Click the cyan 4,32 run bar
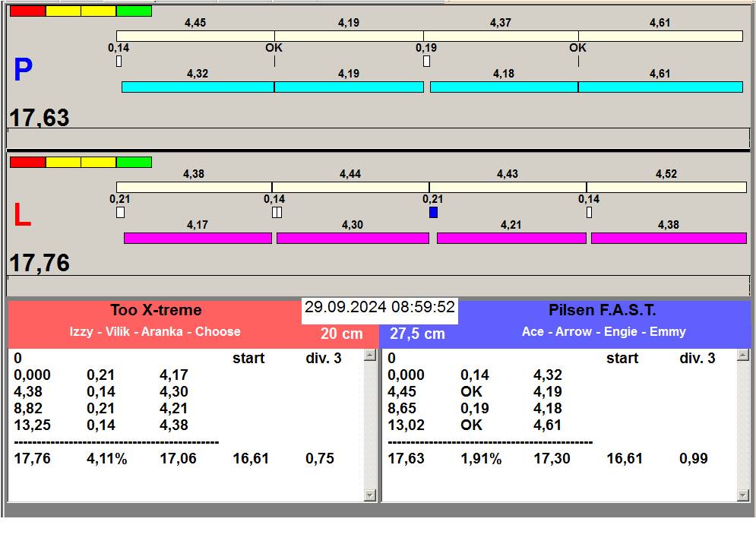The image size is (756, 544). pos(198,87)
